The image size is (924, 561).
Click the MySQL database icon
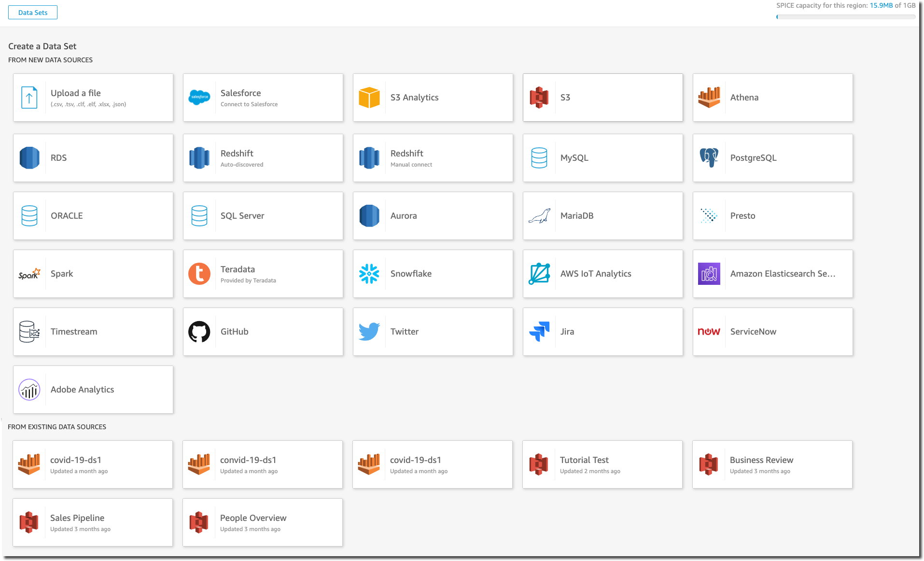[539, 158]
